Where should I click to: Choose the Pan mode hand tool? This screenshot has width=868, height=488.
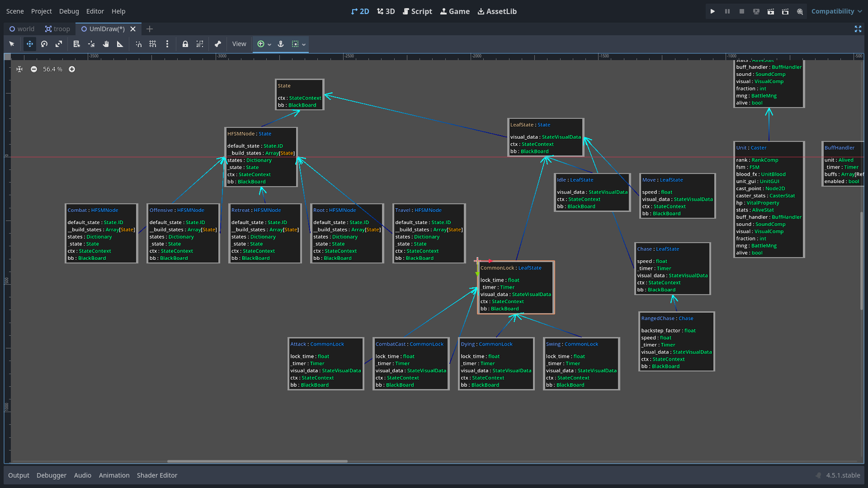[x=106, y=44]
